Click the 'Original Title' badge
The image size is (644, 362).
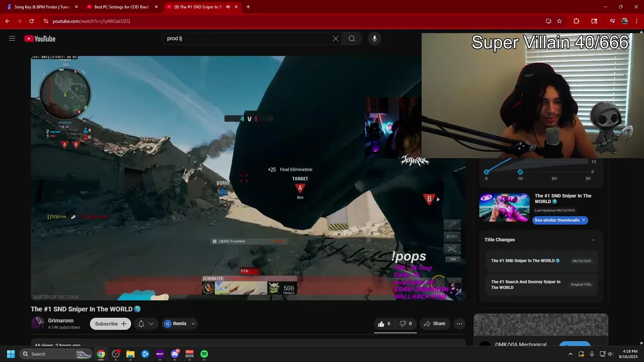tap(581, 285)
